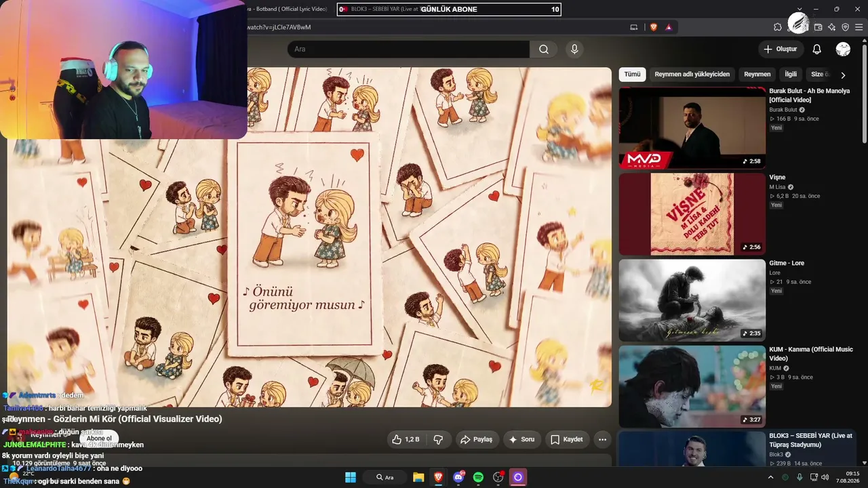This screenshot has width=868, height=488.
Task: Open more actions ellipsis under video
Action: tap(602, 439)
